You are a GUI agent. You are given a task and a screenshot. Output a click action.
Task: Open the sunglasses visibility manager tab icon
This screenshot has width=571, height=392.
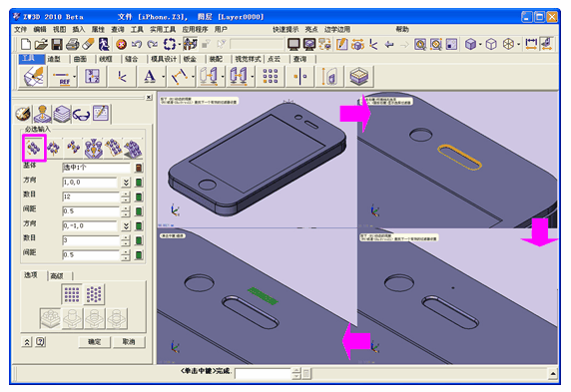coord(81,115)
